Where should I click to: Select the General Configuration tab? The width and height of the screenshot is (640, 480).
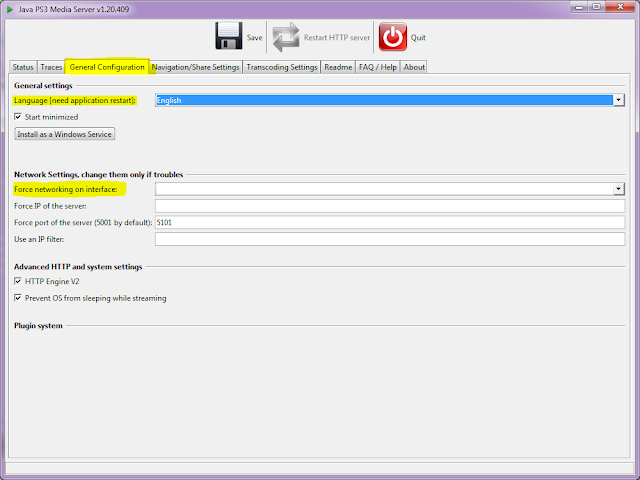[107, 67]
